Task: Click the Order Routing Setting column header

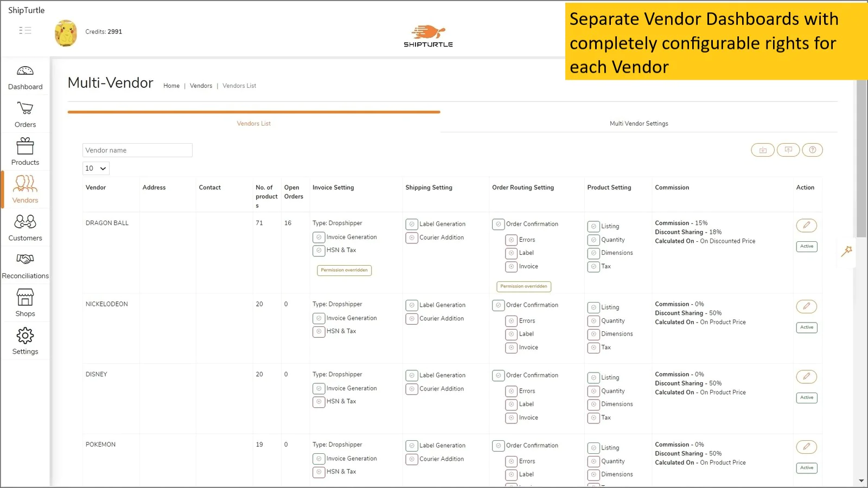Action: pyautogui.click(x=523, y=188)
